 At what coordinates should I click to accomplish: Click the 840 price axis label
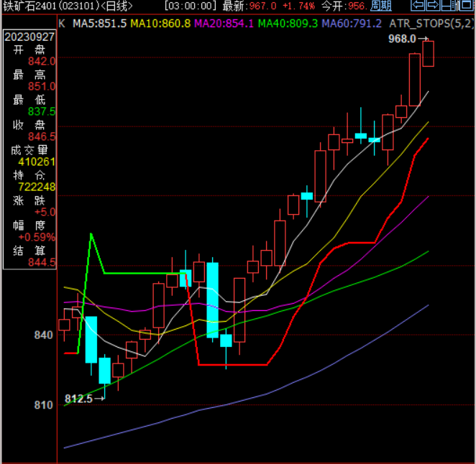pos(44,335)
